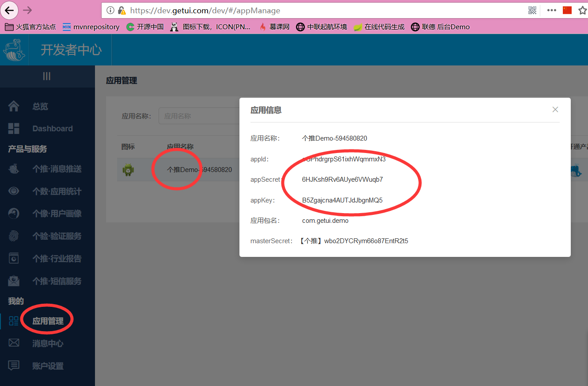Bookmark this page with the star icon
588x386 pixels.
coord(583,10)
